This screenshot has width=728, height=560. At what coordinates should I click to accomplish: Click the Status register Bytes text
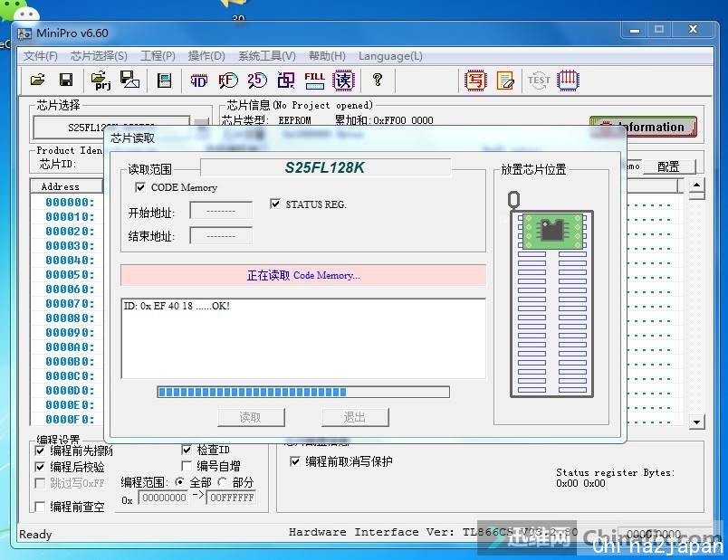pos(615,472)
